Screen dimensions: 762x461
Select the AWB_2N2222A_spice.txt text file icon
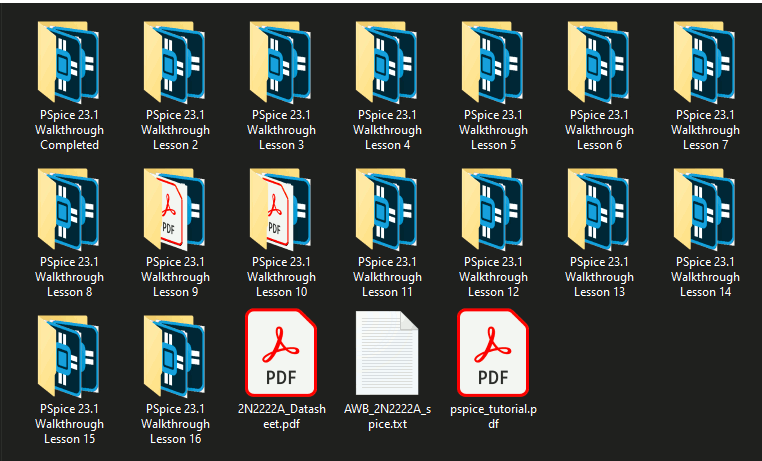[x=387, y=353]
